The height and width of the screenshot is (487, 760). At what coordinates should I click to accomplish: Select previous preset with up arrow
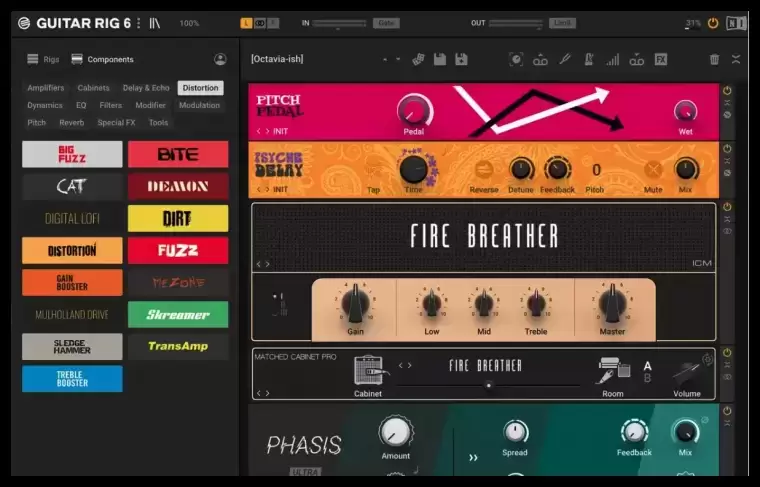coord(385,60)
